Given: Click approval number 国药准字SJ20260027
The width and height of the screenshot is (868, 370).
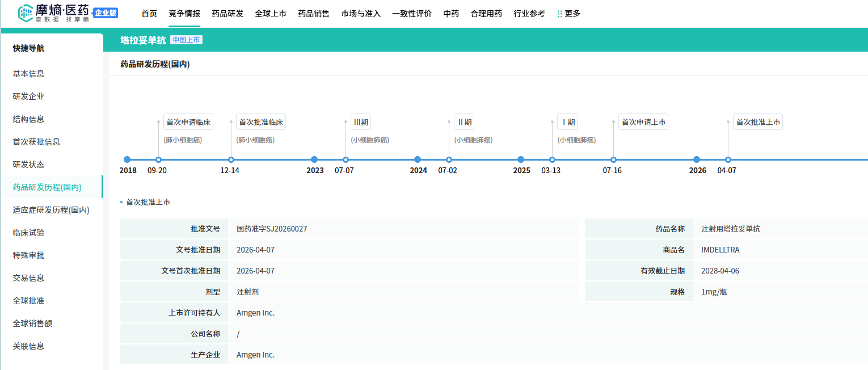Looking at the screenshot, I should coord(272,229).
